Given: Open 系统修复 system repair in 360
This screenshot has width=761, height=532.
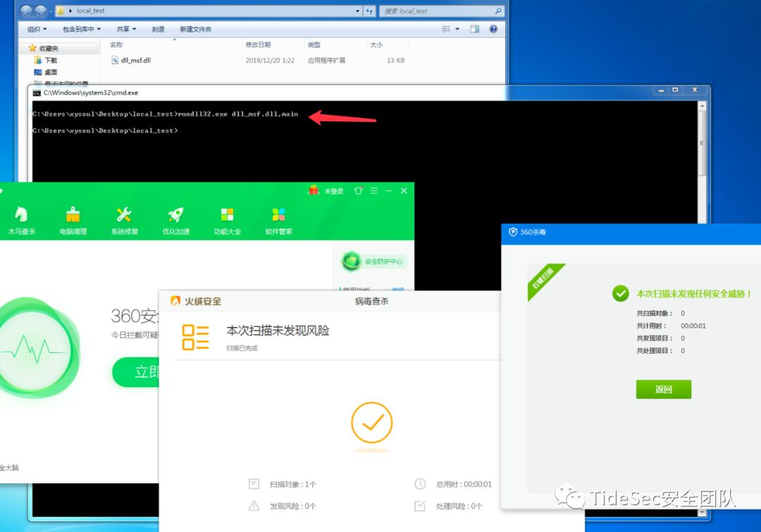Looking at the screenshot, I should click(x=124, y=221).
